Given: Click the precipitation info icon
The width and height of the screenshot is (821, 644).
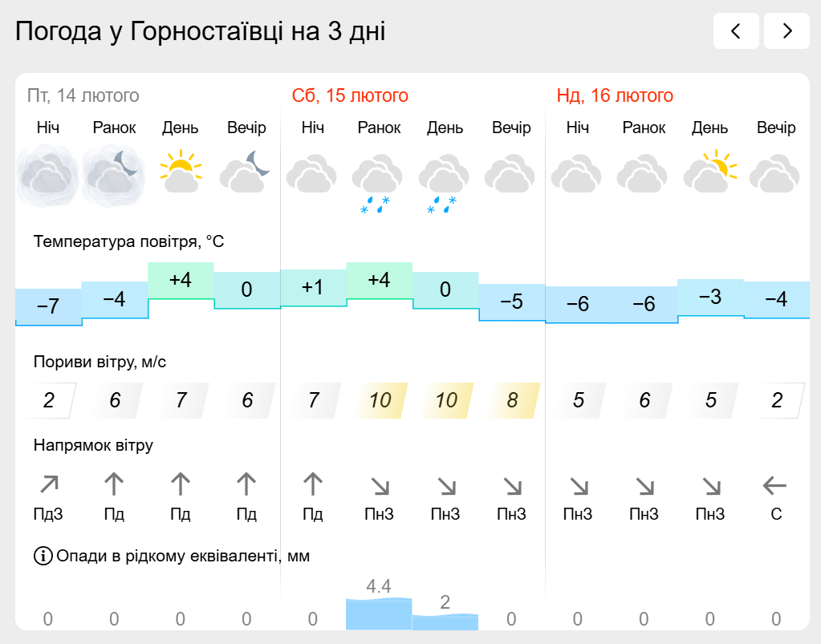Looking at the screenshot, I should (43, 556).
